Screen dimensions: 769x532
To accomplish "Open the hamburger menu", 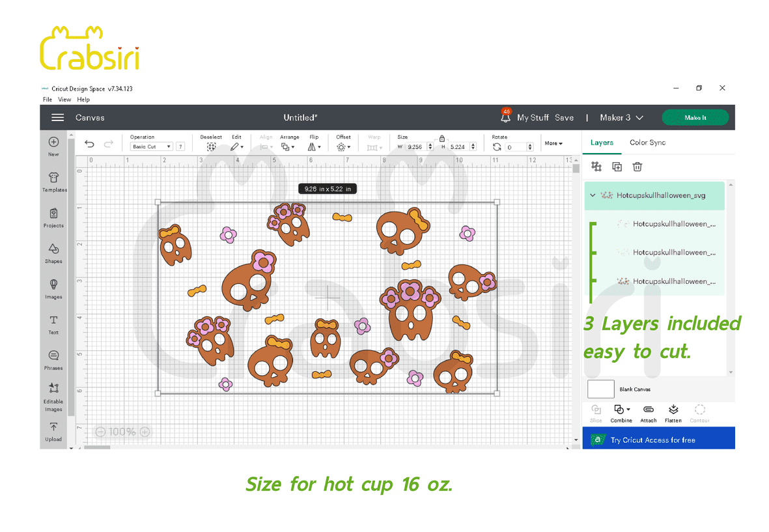I will click(x=58, y=118).
